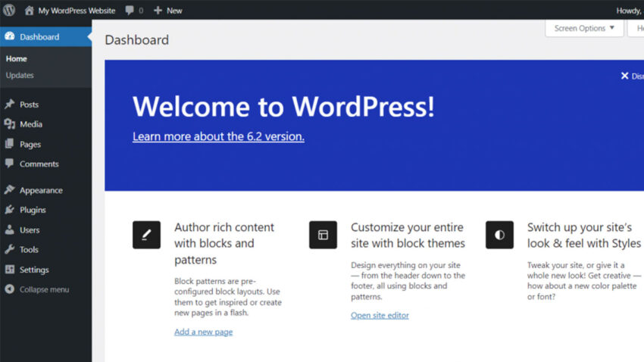The height and width of the screenshot is (362, 644).
Task: Click New in the admin bar
Action: click(174, 11)
